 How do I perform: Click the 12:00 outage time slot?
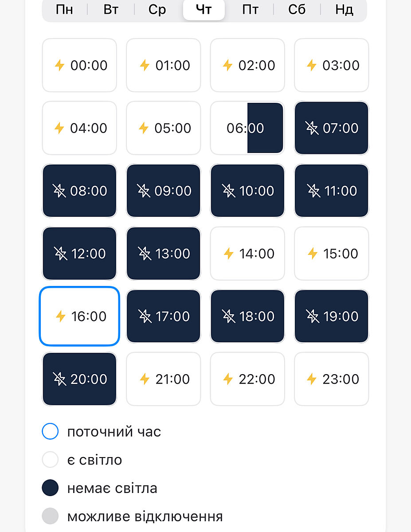coord(79,254)
